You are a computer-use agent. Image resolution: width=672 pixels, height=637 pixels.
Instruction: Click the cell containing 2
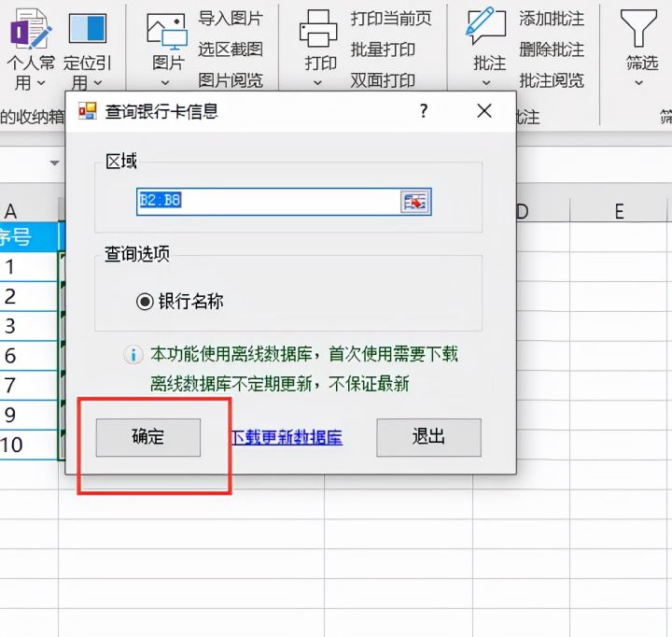29,296
